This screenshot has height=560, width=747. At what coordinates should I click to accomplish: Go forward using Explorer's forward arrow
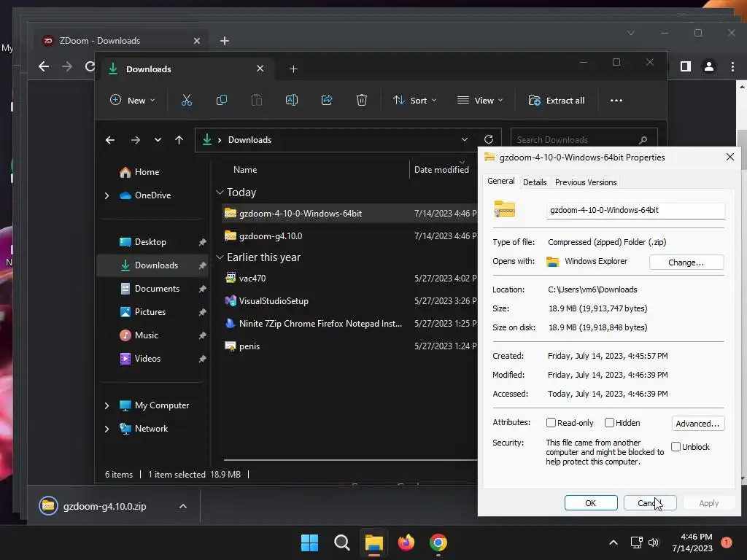tap(136, 140)
